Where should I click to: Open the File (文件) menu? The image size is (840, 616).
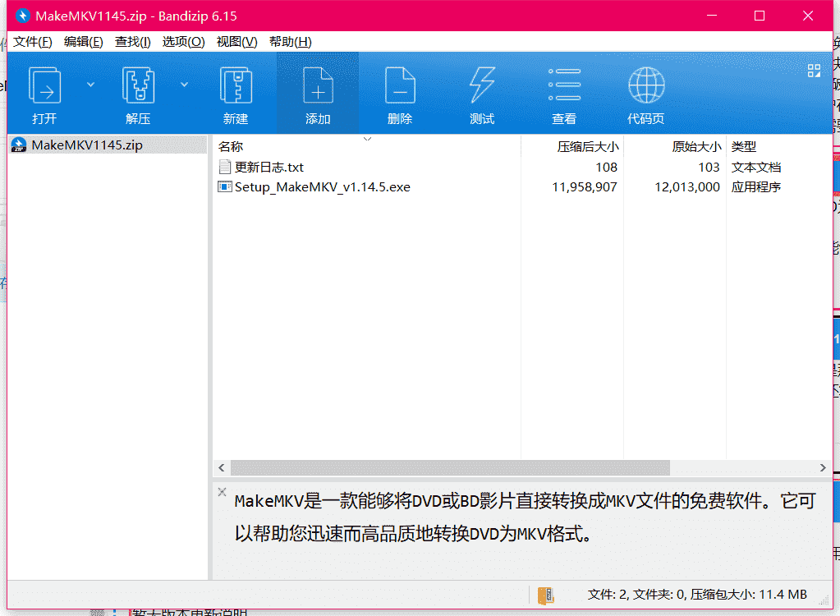tap(33, 42)
